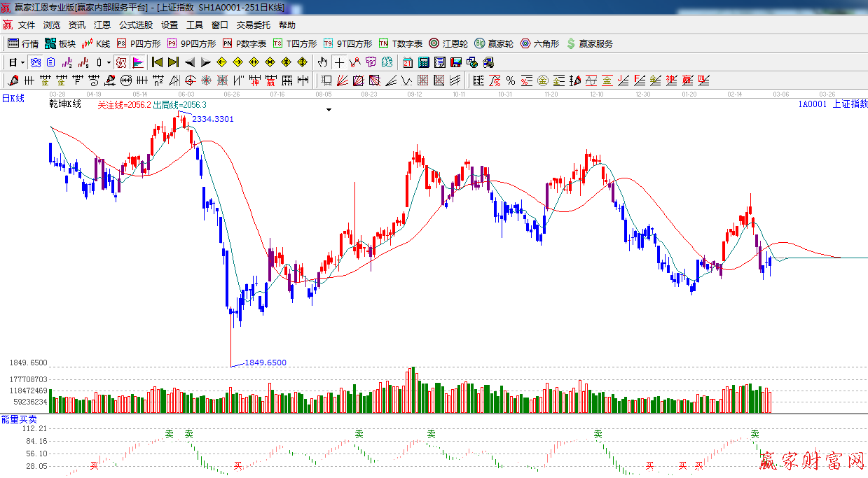Click the 2334.3301 high price marker
This screenshot has width=868, height=478.
213,119
